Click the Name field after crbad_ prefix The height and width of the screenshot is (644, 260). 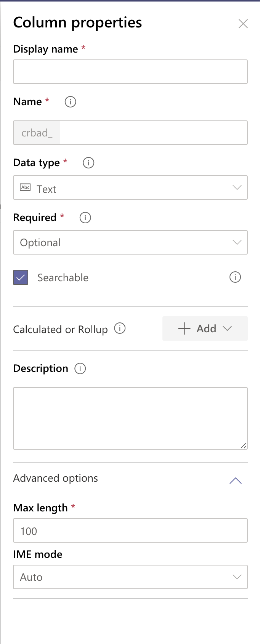tap(154, 133)
